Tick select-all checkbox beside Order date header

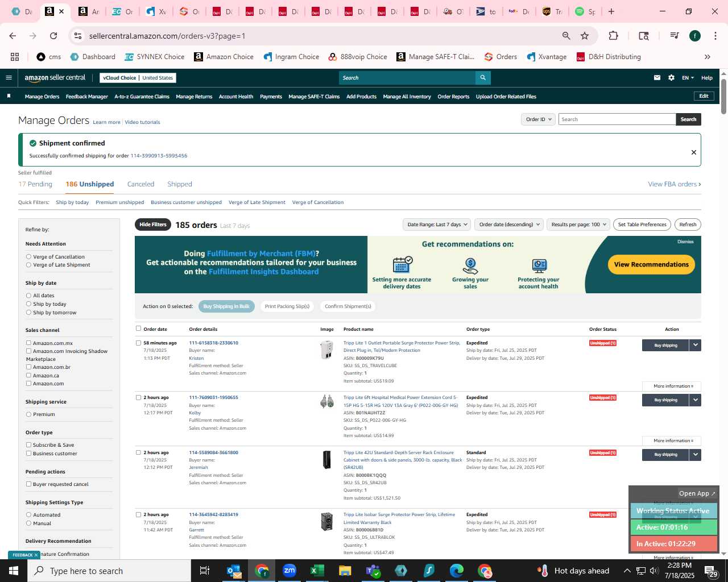click(x=138, y=329)
